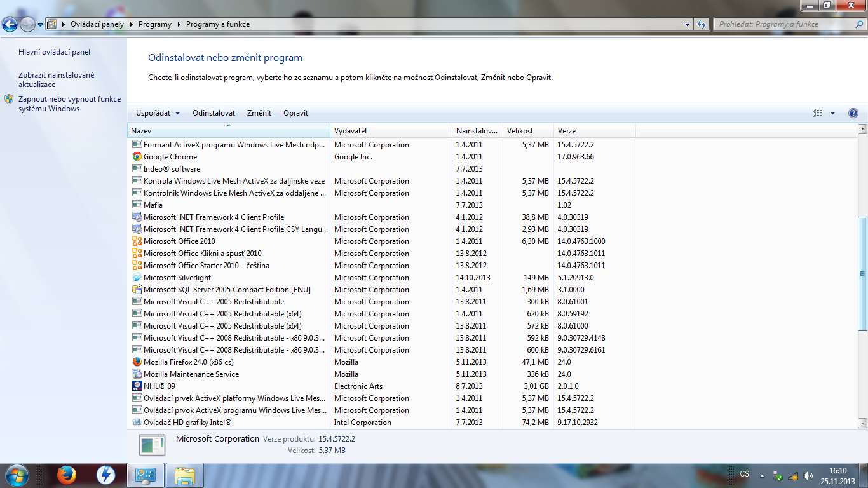
Task: Open the address bar history dropdown
Action: click(688, 24)
